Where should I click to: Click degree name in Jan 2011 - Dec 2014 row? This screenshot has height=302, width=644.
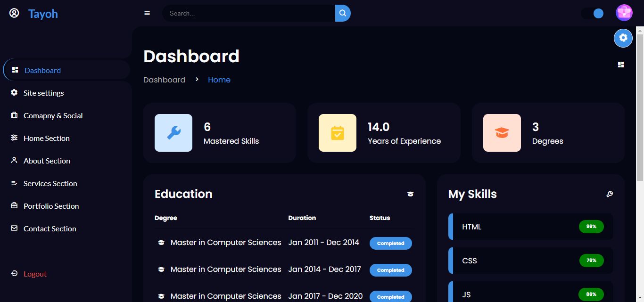[x=226, y=242]
